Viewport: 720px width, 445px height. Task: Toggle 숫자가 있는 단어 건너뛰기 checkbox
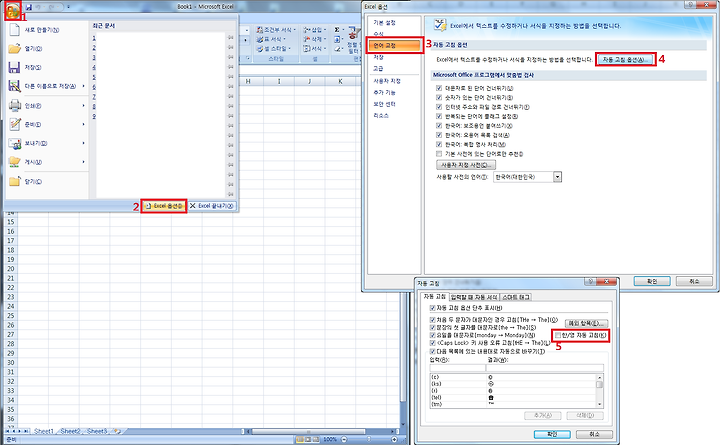tap(439, 97)
